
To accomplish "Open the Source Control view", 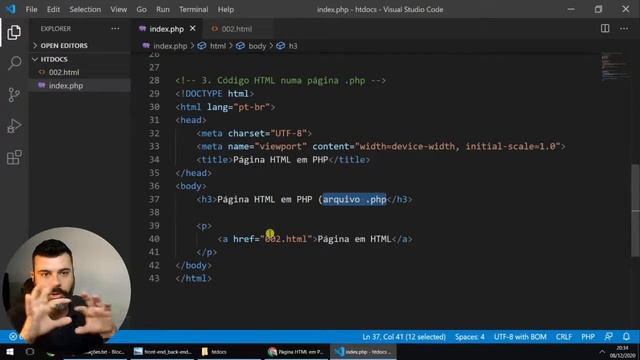I will click(14, 95).
